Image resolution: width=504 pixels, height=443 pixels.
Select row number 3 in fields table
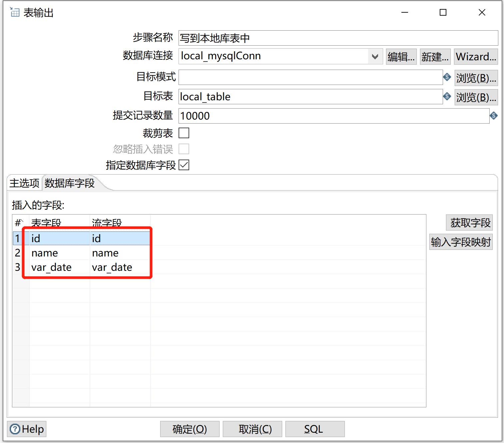click(18, 267)
